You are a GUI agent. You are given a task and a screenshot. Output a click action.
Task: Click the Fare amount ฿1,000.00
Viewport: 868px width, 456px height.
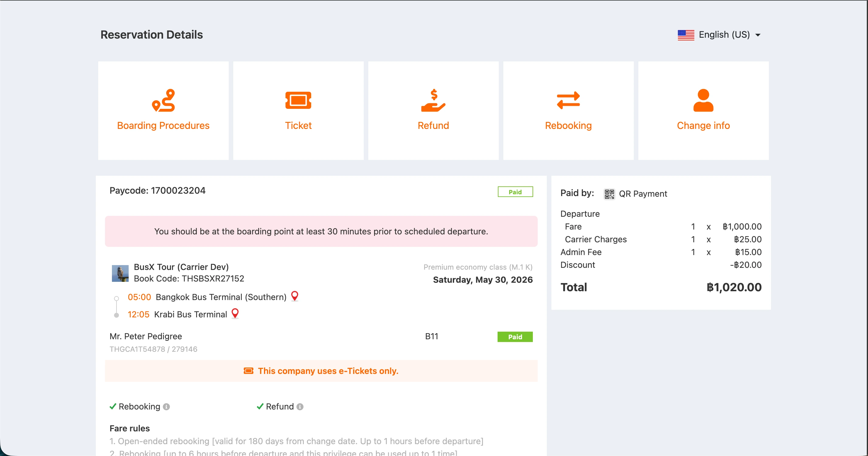(x=742, y=227)
